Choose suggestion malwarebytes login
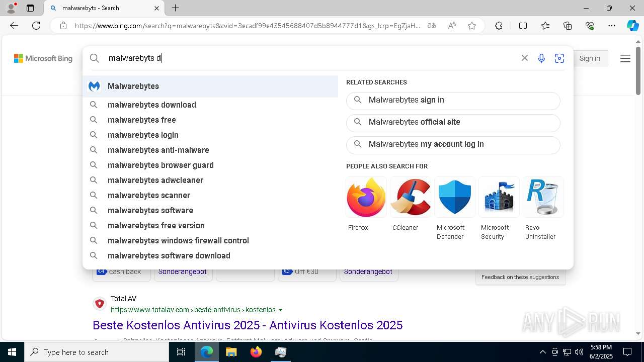644x362 pixels. (x=210, y=135)
